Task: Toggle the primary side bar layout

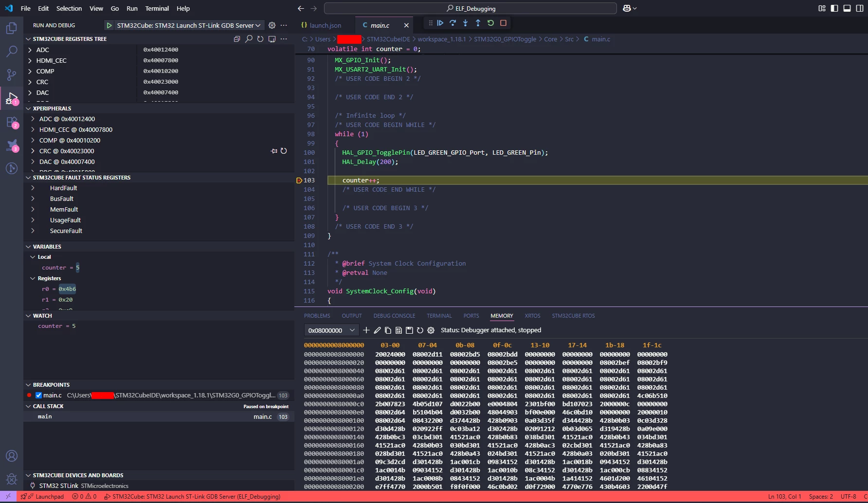Action: point(834,8)
